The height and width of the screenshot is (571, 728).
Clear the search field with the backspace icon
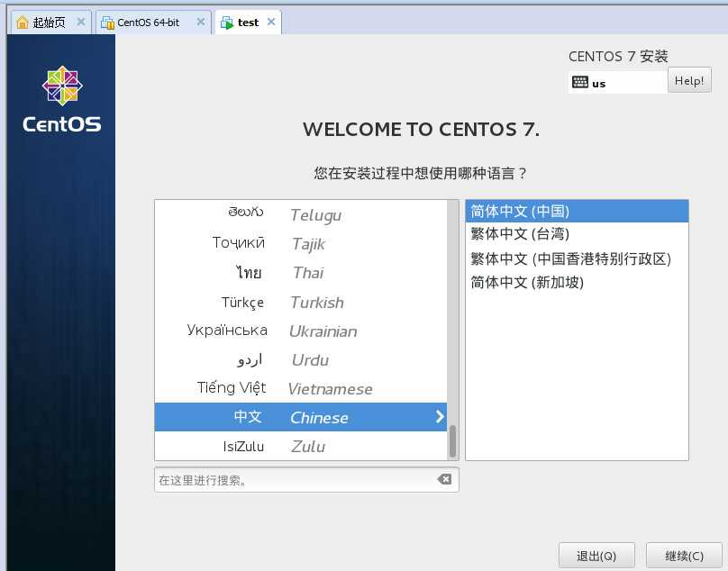444,479
